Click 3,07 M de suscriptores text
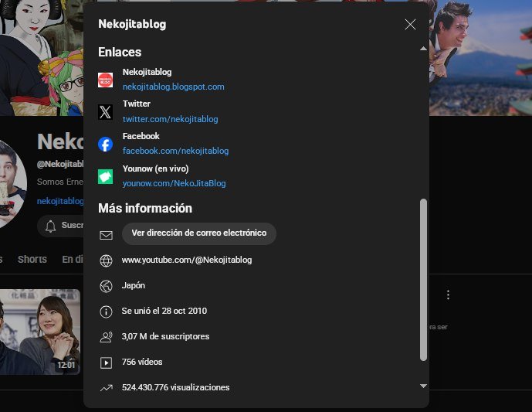 point(165,336)
